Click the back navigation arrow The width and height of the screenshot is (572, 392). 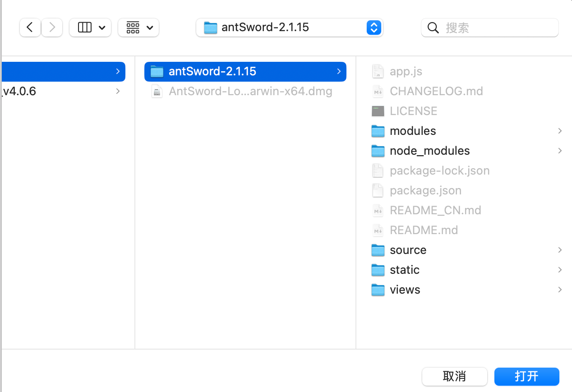click(x=30, y=28)
